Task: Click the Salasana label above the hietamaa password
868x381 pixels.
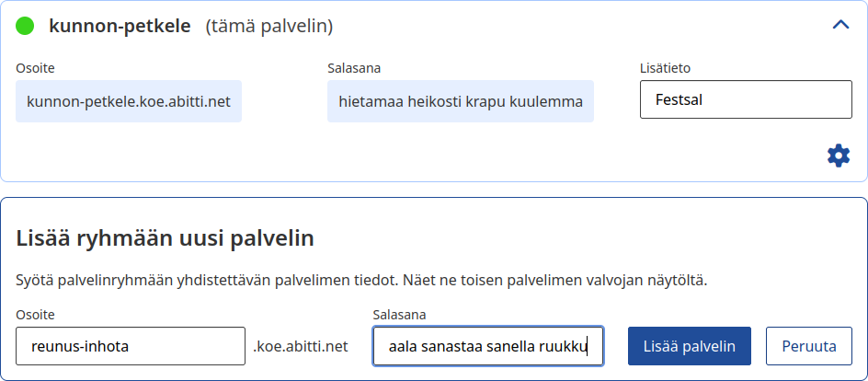Action: pos(354,68)
